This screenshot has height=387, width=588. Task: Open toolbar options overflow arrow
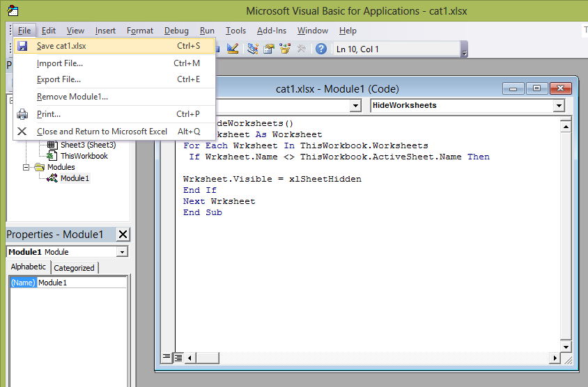464,49
